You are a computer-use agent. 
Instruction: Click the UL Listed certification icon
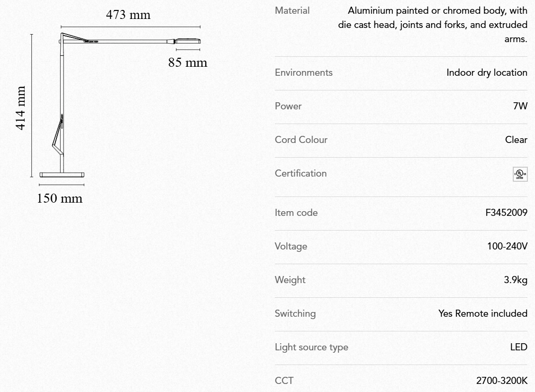click(x=520, y=174)
